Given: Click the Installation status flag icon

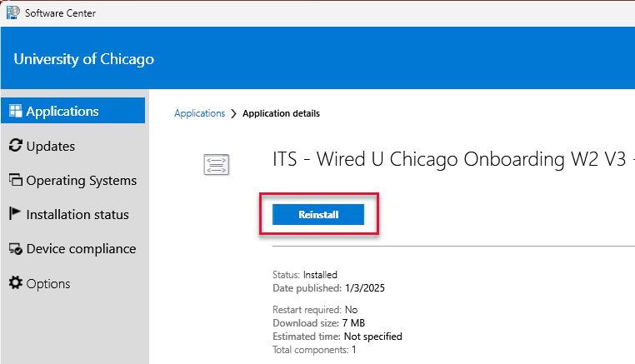Looking at the screenshot, I should [x=14, y=213].
